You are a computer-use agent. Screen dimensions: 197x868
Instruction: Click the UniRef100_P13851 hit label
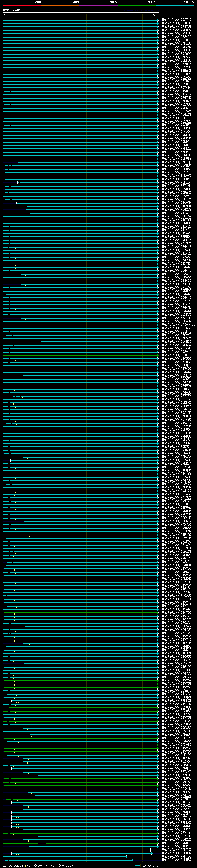(x=177, y=724)
